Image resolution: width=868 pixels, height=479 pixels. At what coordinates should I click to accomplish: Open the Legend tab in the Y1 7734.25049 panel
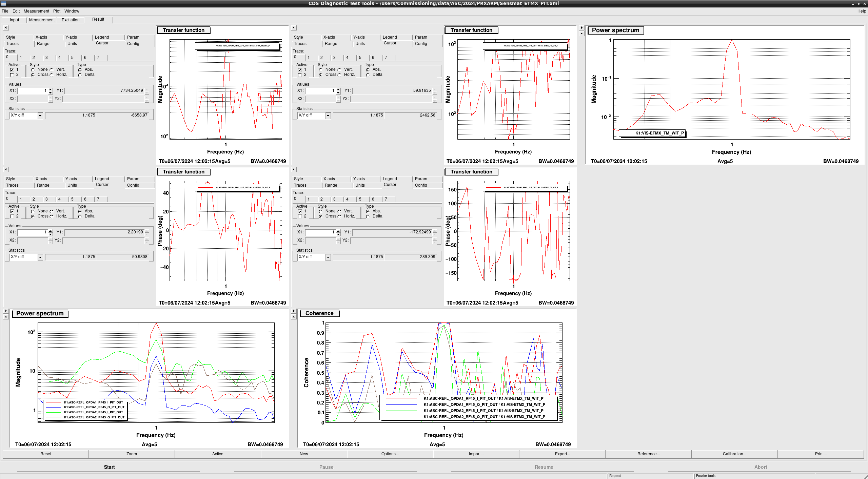(102, 37)
